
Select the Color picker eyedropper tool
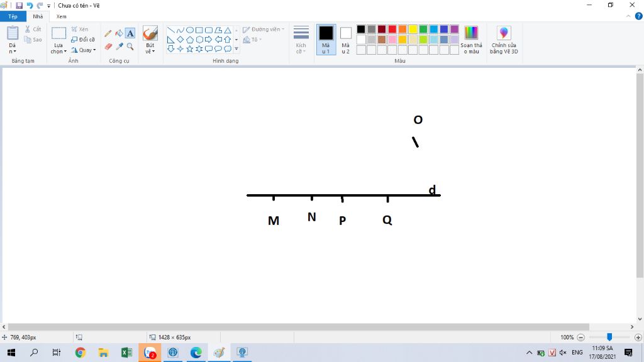pyautogui.click(x=119, y=47)
